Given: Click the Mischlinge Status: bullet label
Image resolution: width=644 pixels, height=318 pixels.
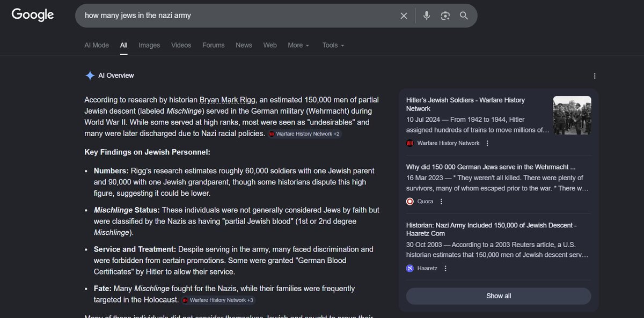Looking at the screenshot, I should [127, 210].
